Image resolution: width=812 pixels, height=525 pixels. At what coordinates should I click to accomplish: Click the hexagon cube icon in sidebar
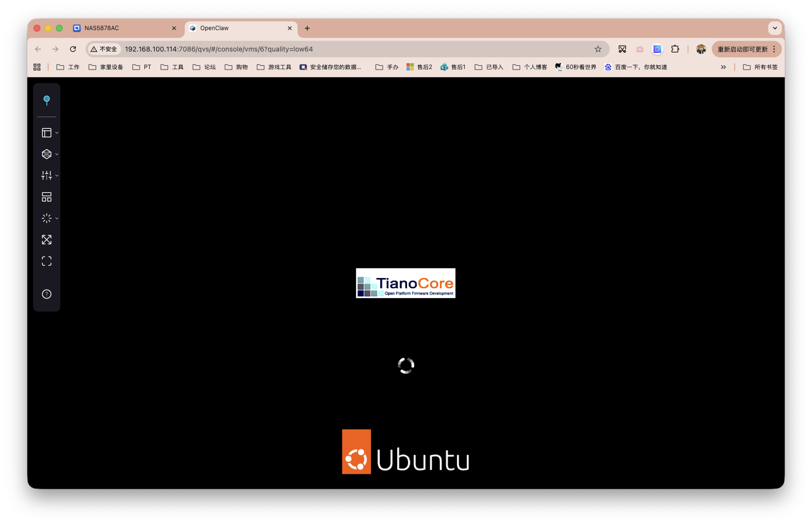[47, 154]
